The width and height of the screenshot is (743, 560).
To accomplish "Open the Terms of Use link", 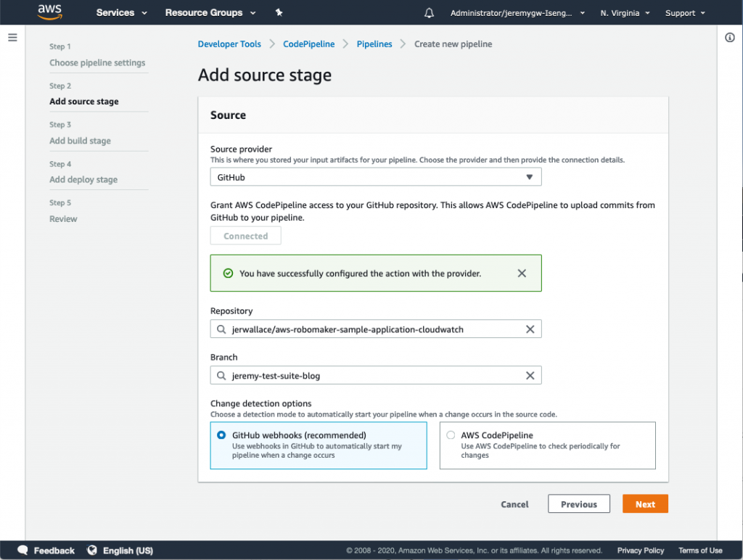I will click(700, 551).
